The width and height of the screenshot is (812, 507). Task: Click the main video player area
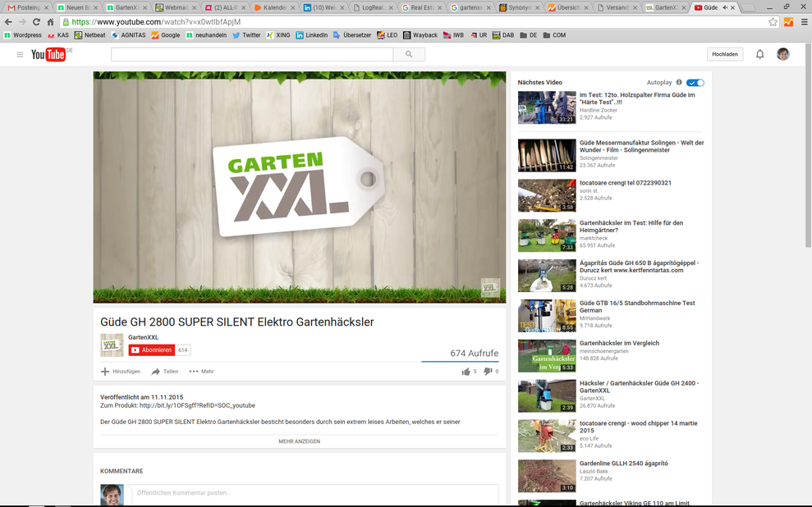(300, 187)
